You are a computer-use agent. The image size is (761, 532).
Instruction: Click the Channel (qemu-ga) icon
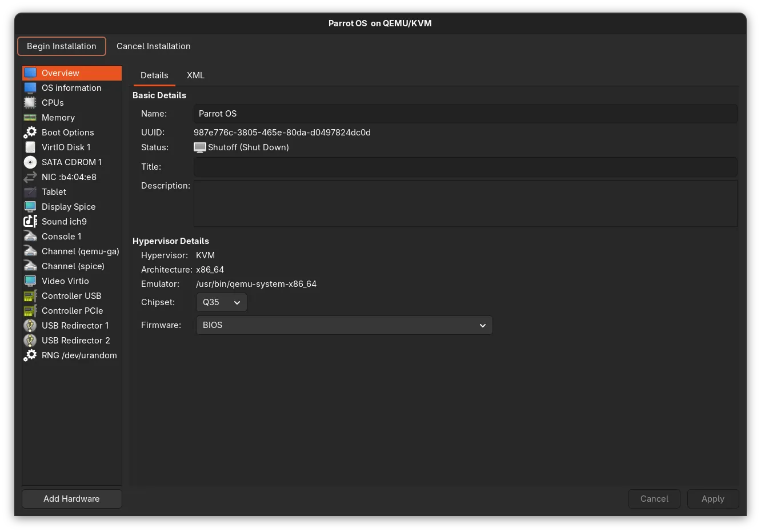click(30, 251)
